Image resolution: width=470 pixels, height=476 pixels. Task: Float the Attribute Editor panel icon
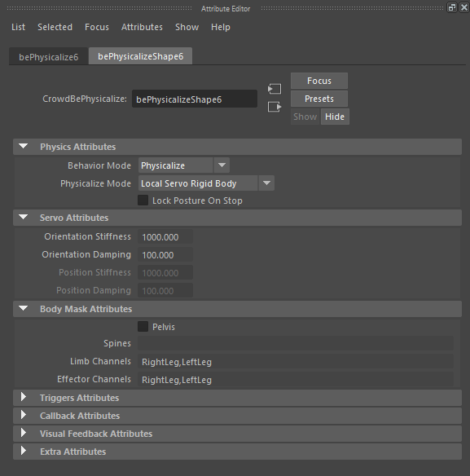point(452,7)
